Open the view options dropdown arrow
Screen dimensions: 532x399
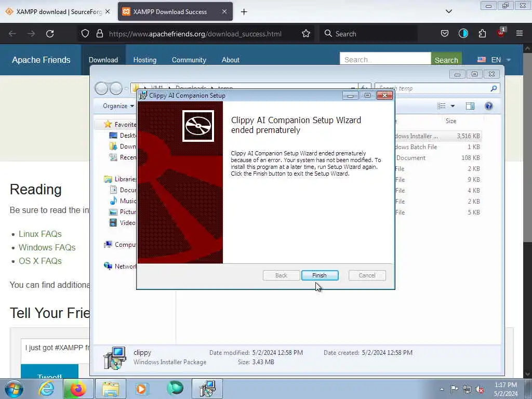click(453, 106)
